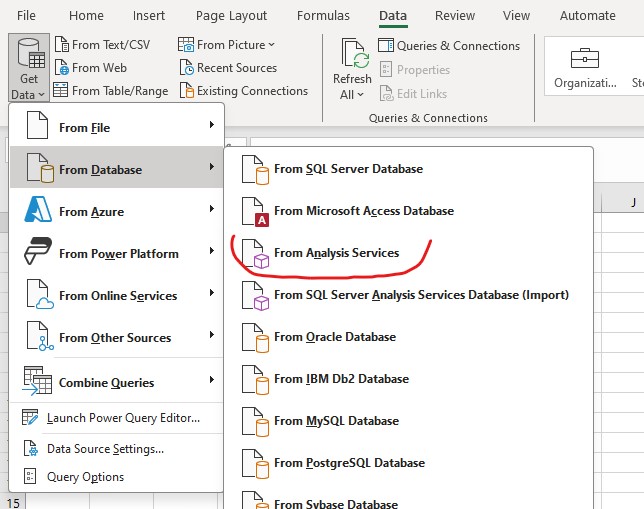Click the Launch Power Query Editor icon

point(30,417)
